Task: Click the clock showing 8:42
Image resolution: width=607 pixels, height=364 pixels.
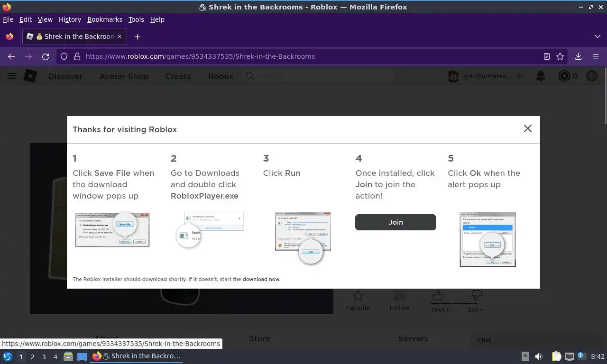Action: click(x=598, y=356)
